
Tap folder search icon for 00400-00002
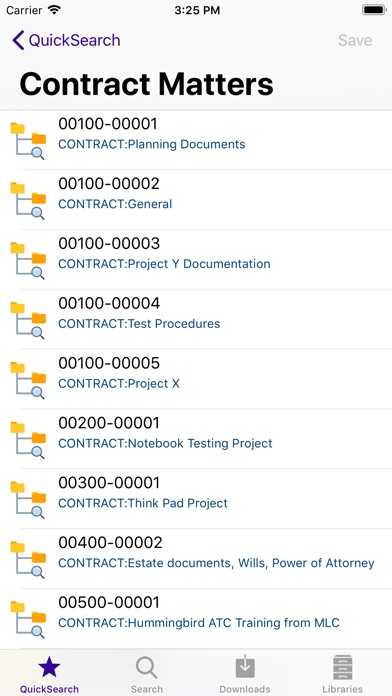pyautogui.click(x=28, y=560)
